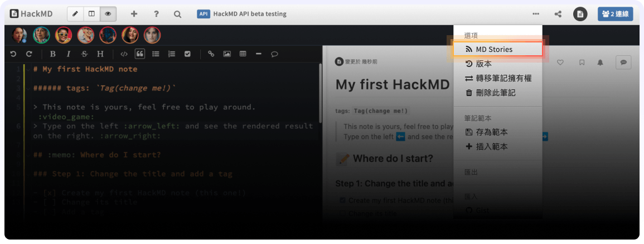Switch to split both-panes view mode

pos(91,13)
